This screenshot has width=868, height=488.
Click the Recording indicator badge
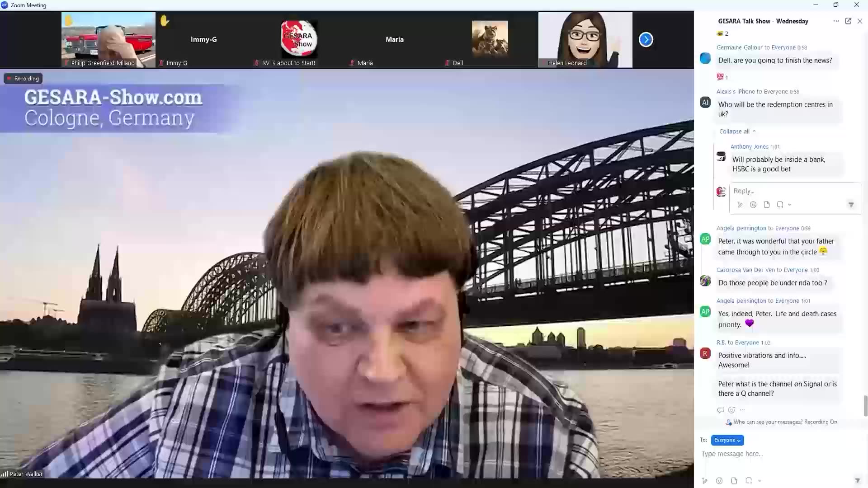[23, 79]
